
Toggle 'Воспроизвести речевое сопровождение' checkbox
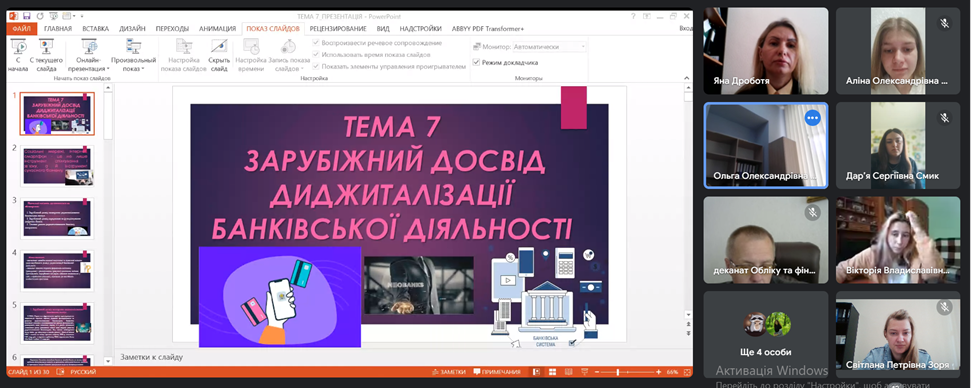[x=316, y=43]
